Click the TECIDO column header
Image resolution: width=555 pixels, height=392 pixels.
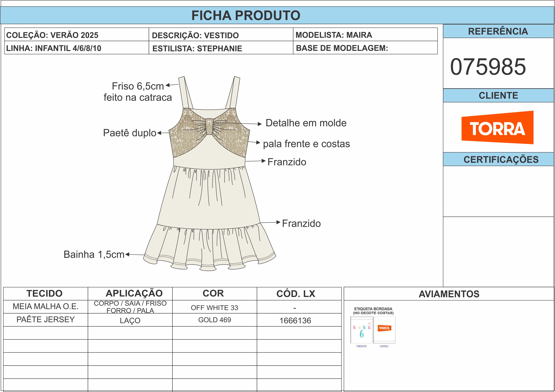(x=45, y=293)
